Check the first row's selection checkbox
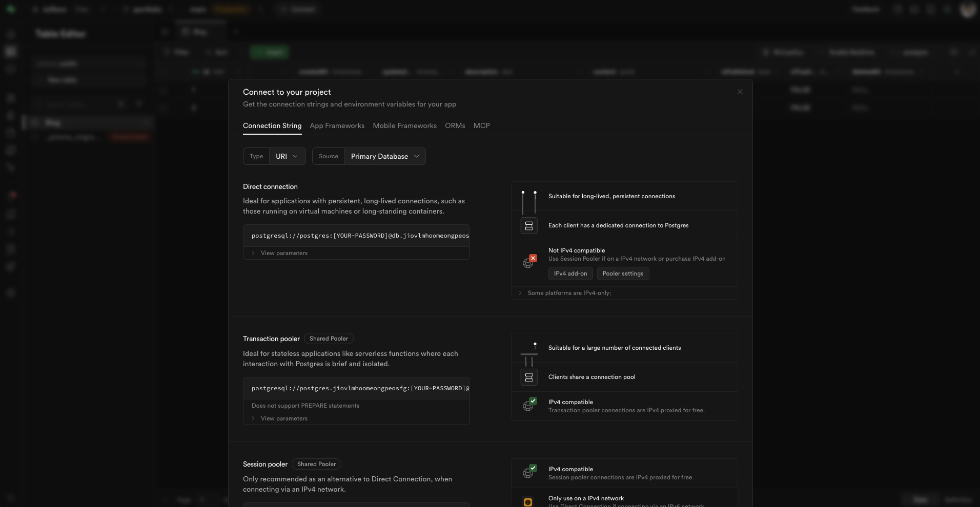 pos(163,90)
